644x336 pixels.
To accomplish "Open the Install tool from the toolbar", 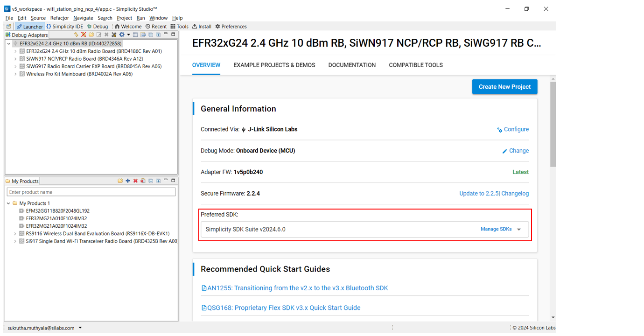I will (201, 26).
